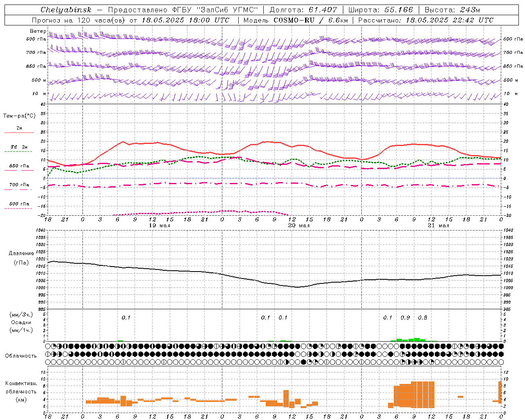Click the solid line sample under 2м legend
Image resolution: width=525 pixels, height=420 pixels.
point(19,133)
